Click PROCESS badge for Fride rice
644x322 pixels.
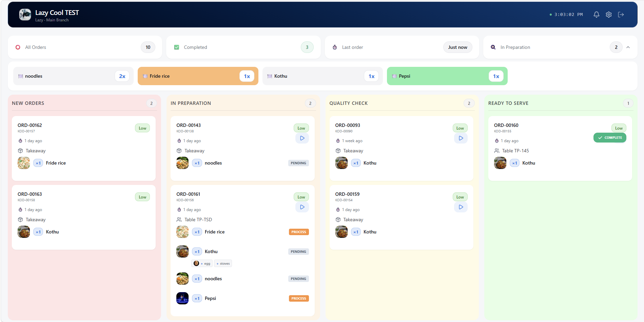299,232
